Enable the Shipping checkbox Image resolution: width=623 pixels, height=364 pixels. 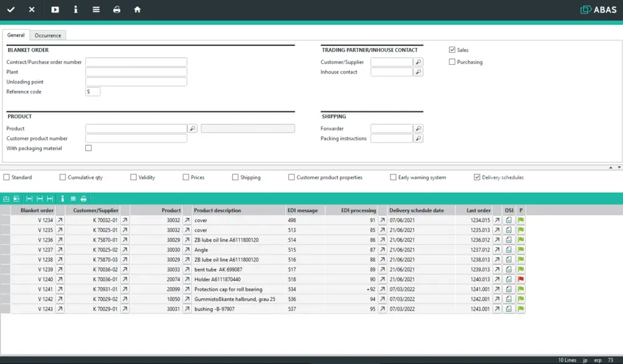coord(235,177)
